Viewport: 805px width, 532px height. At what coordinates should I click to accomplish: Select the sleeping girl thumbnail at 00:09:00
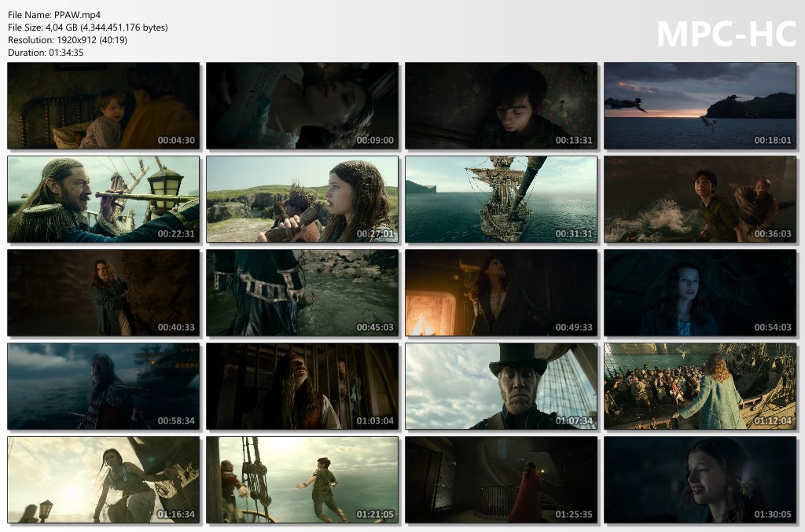point(302,106)
